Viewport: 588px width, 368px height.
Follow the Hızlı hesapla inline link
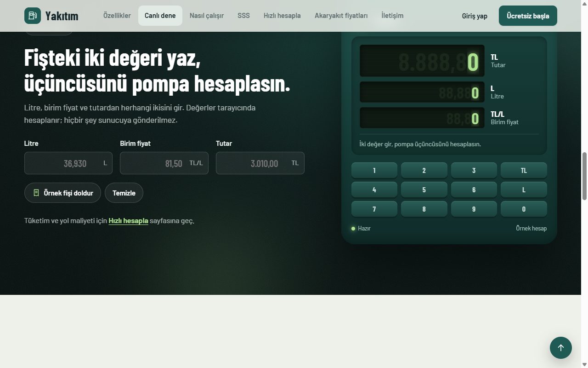[x=128, y=221]
